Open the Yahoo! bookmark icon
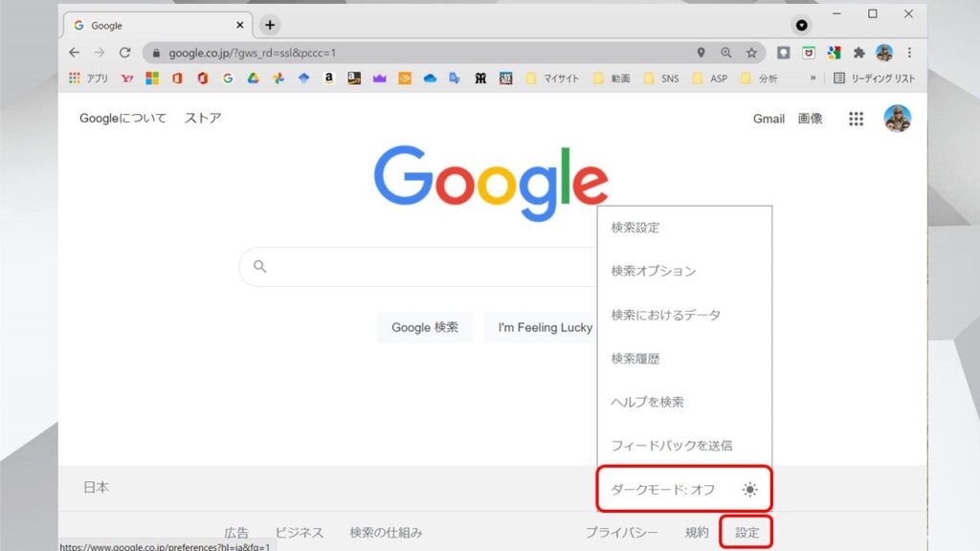This screenshot has height=551, width=980. 127,78
